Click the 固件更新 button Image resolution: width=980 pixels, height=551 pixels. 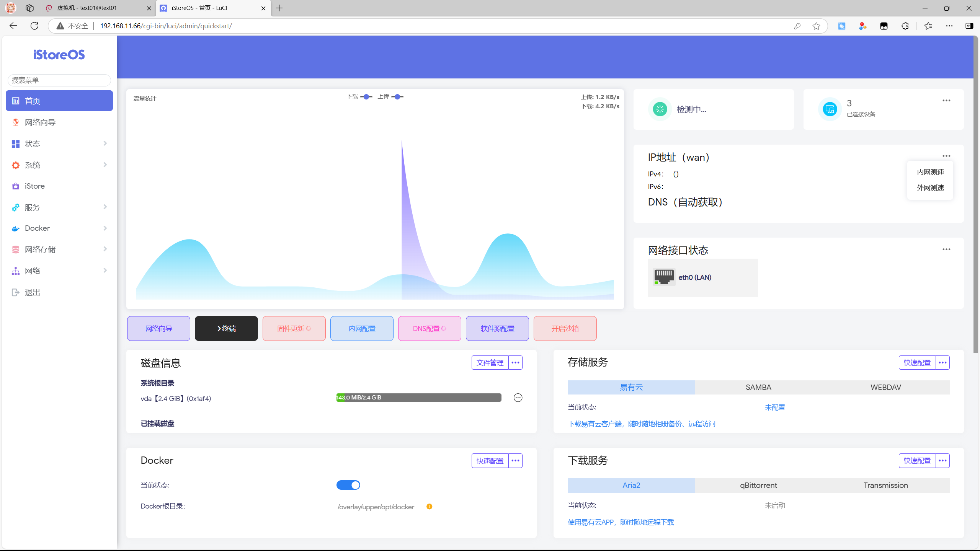point(294,328)
